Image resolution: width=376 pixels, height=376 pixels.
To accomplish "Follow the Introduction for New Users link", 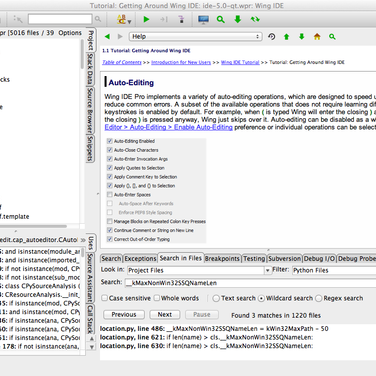I will point(181,62).
